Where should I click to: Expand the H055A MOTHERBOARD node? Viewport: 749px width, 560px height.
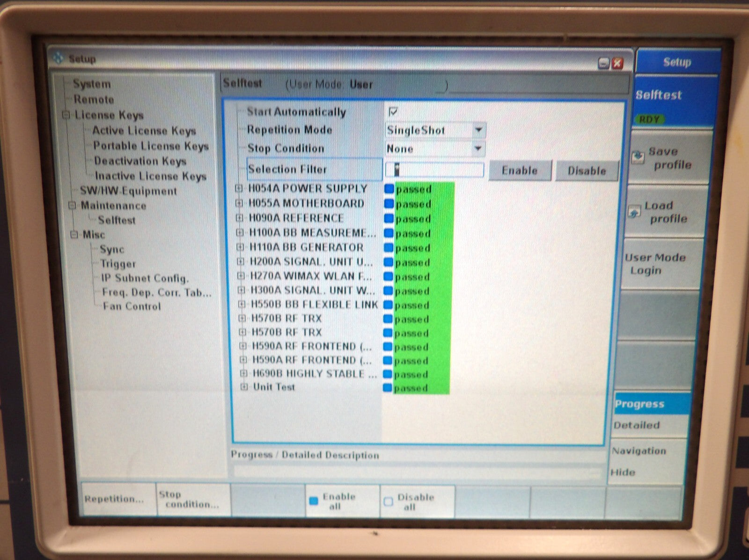coord(239,203)
